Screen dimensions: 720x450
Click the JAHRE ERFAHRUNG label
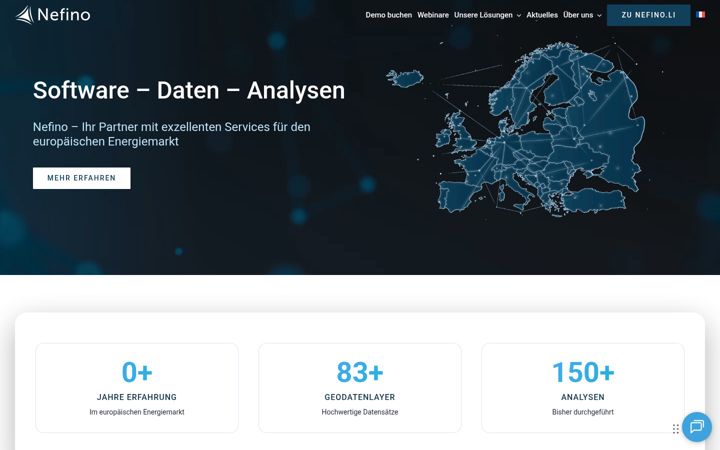click(x=137, y=397)
